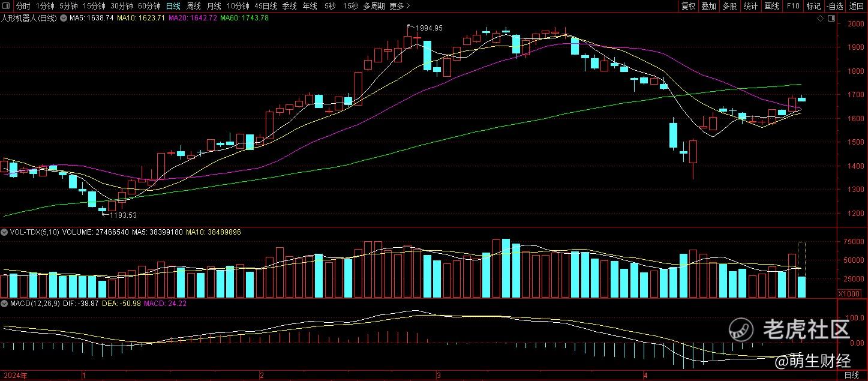
Task: Click the 1200 price axis label
Action: tap(855, 214)
